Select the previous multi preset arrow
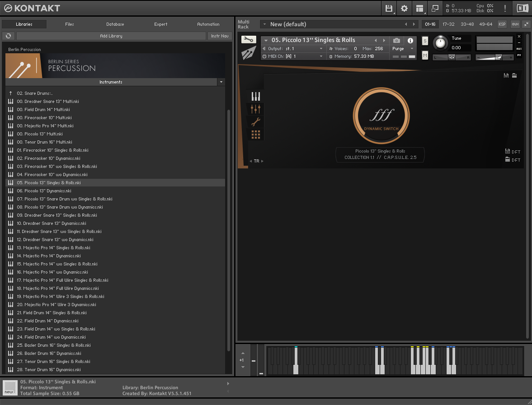This screenshot has height=405, width=532. coord(406,24)
